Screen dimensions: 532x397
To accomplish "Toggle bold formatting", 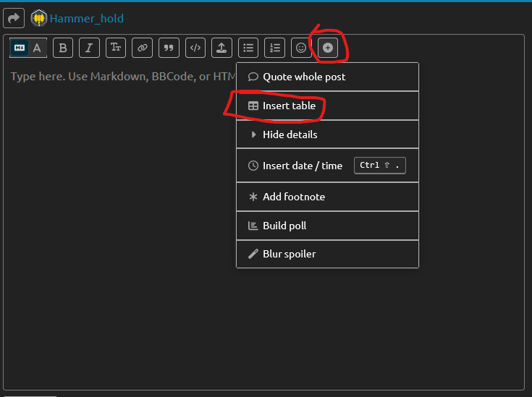I will coord(63,48).
